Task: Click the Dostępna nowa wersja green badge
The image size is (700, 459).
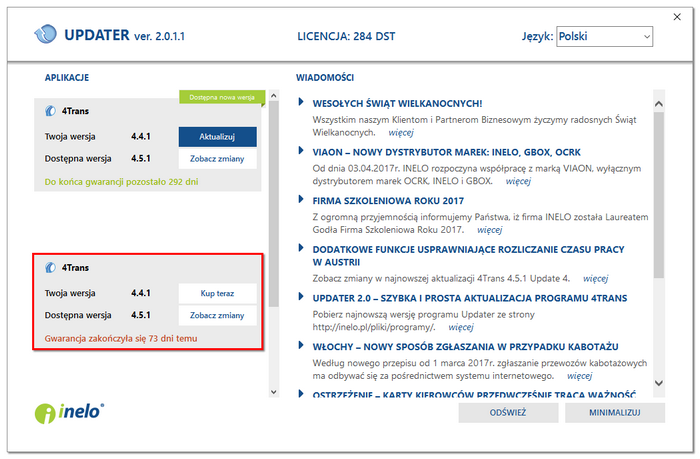Action: tap(222, 97)
